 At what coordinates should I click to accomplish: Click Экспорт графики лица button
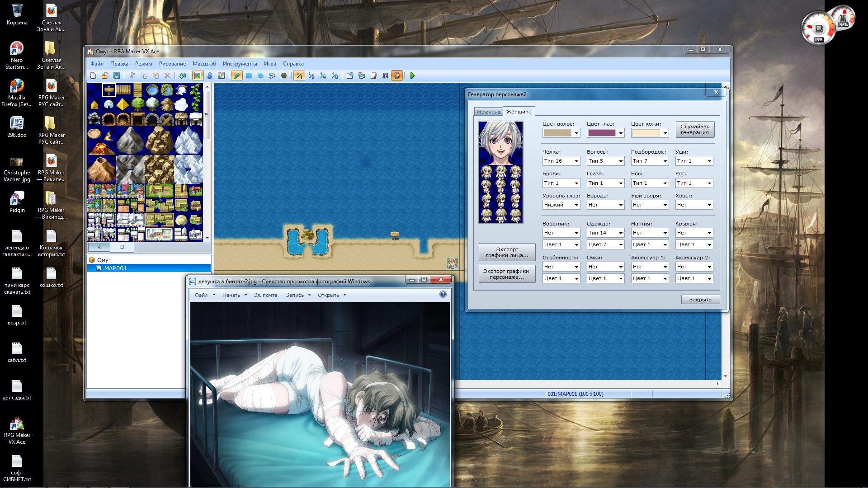click(507, 252)
